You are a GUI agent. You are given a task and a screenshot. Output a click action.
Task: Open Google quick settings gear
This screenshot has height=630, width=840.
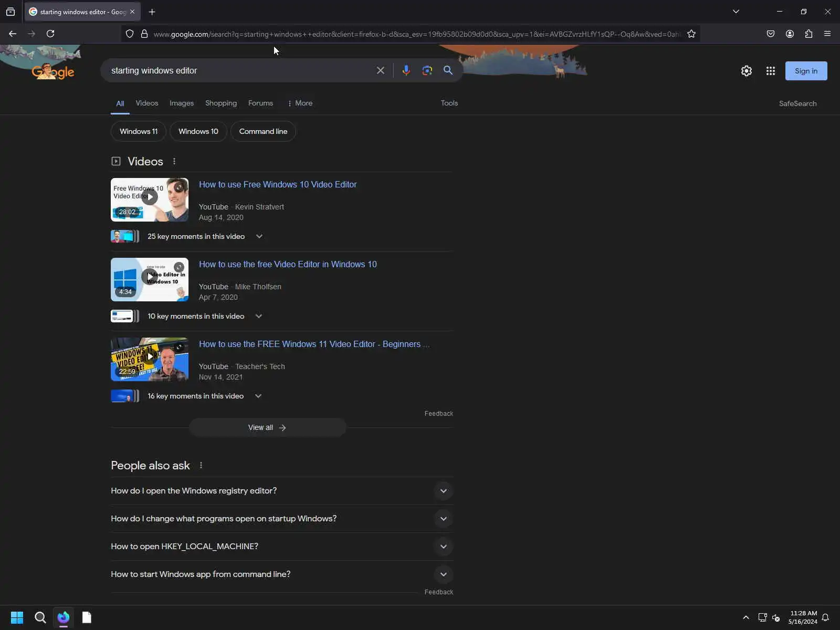pos(746,71)
